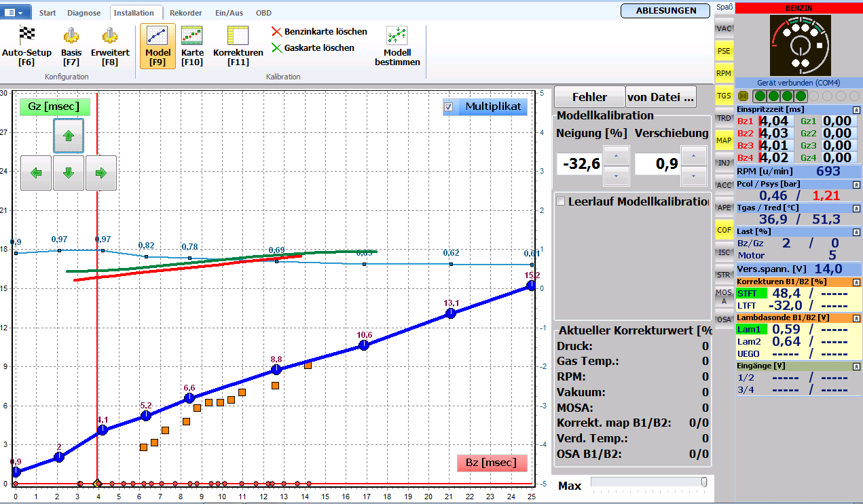Toggle INJ side panel button

(x=724, y=163)
